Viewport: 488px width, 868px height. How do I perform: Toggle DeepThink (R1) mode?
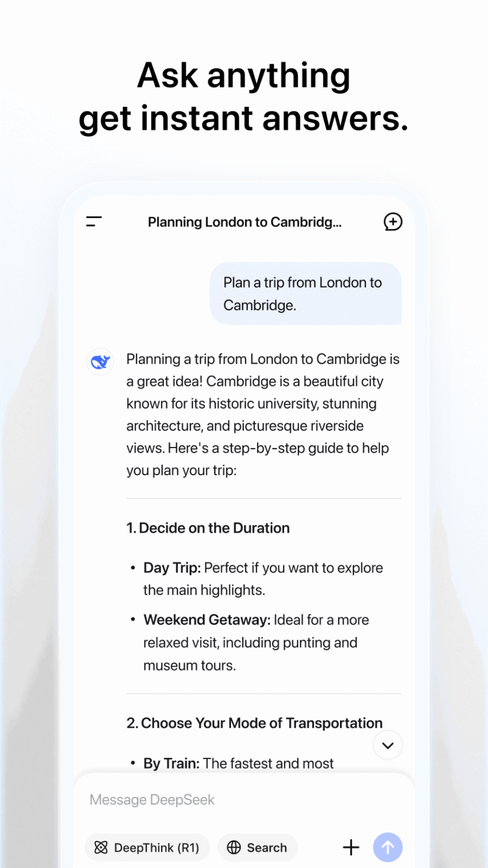coord(147,848)
